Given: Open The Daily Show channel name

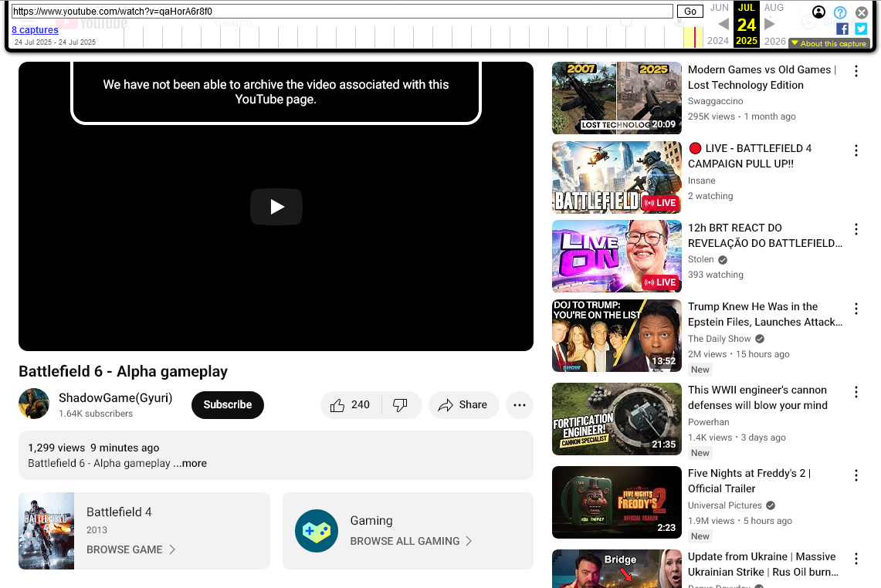Looking at the screenshot, I should pyautogui.click(x=719, y=339).
